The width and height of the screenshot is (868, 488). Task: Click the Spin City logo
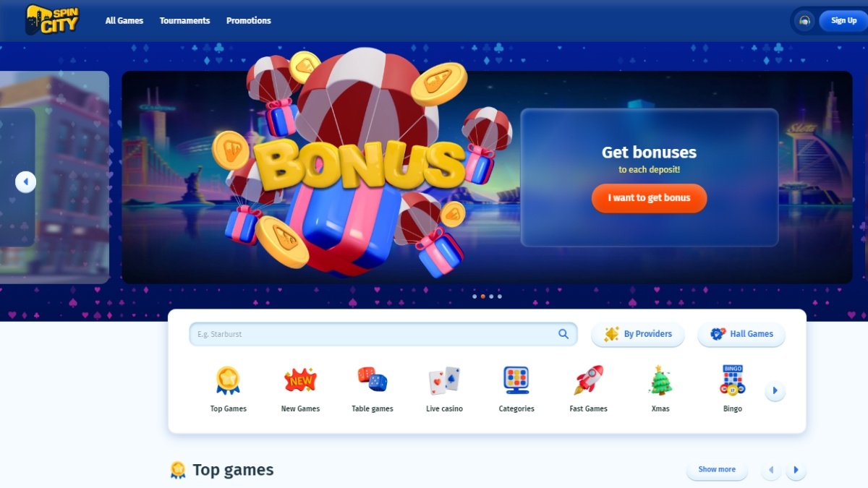tap(52, 20)
